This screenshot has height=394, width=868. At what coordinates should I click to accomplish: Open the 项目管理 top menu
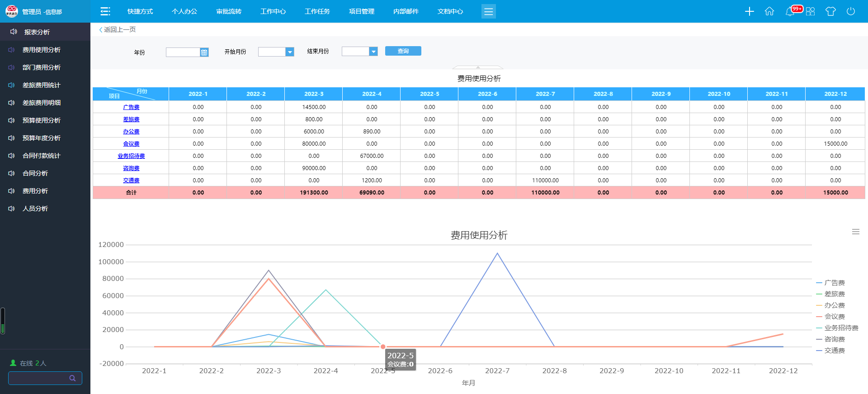362,11
